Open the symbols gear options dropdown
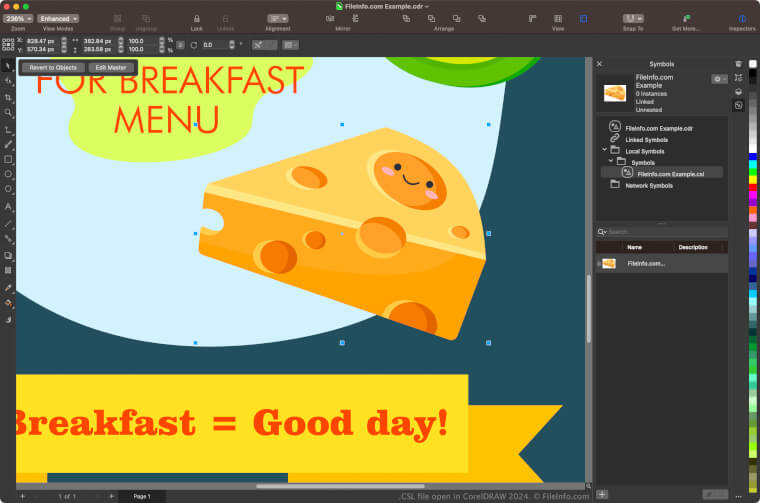This screenshot has height=503, width=760. tap(719, 79)
